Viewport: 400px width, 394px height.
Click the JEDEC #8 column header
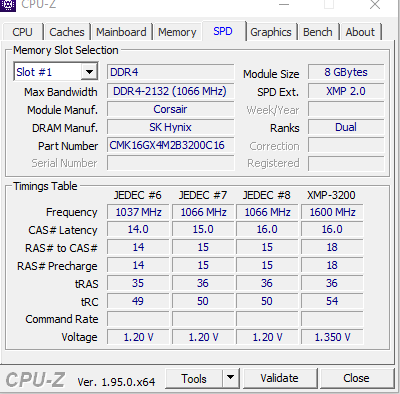coord(267,195)
